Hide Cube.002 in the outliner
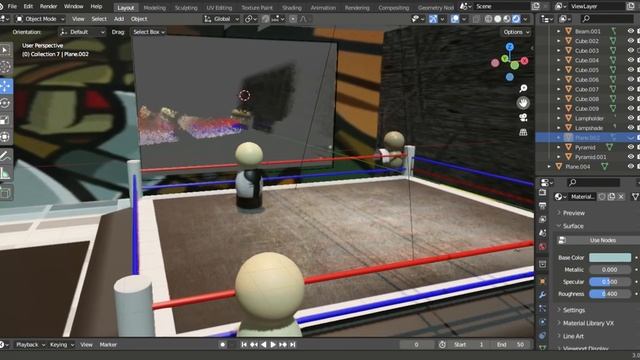Viewport: 640px width, 360px height. 631,41
